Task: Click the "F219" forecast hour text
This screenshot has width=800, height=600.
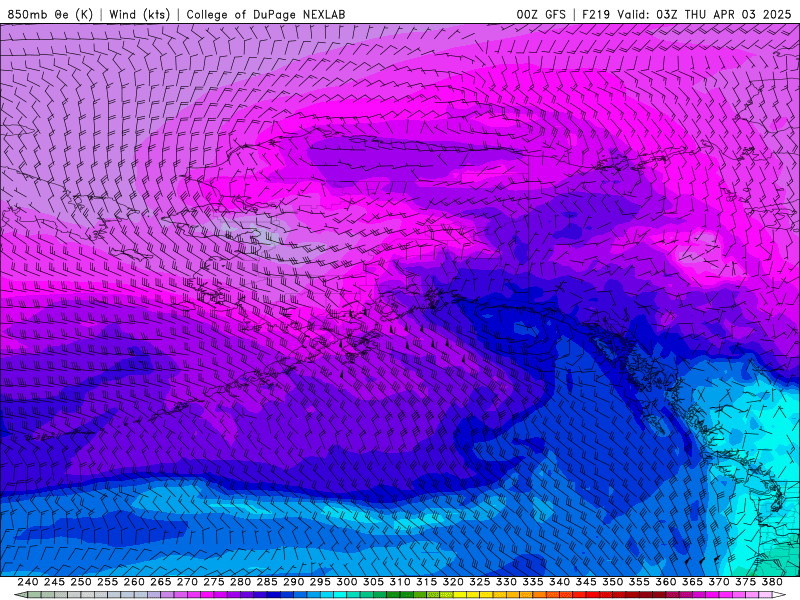Action: click(596, 14)
